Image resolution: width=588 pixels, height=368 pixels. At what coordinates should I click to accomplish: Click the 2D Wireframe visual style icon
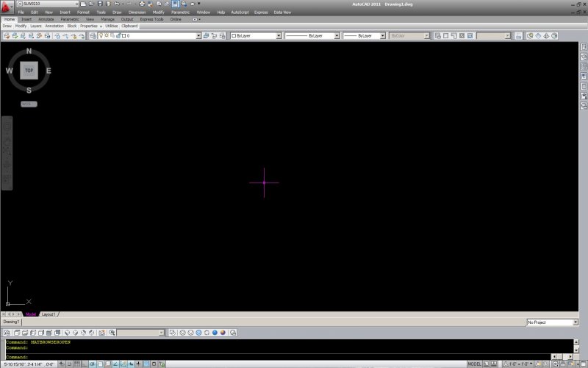click(173, 333)
